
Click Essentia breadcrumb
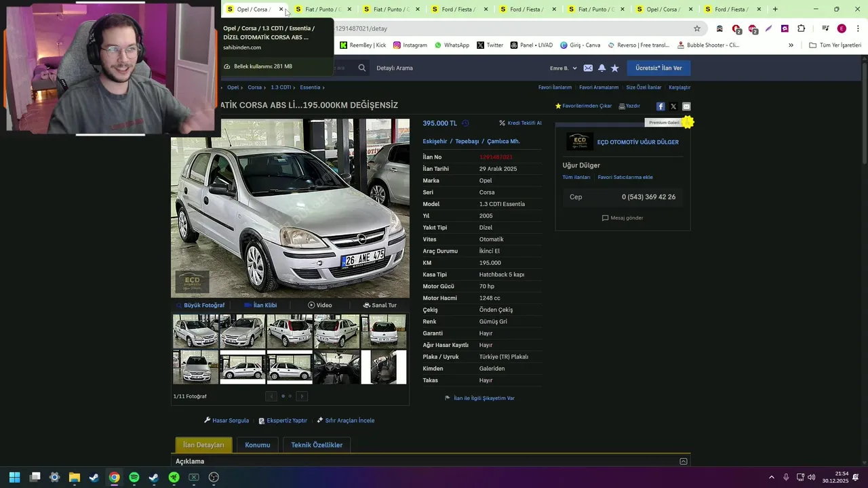[x=310, y=87]
